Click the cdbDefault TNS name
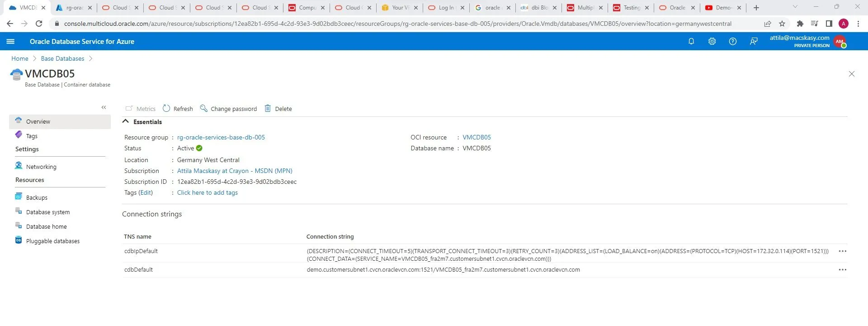 [x=138, y=270]
